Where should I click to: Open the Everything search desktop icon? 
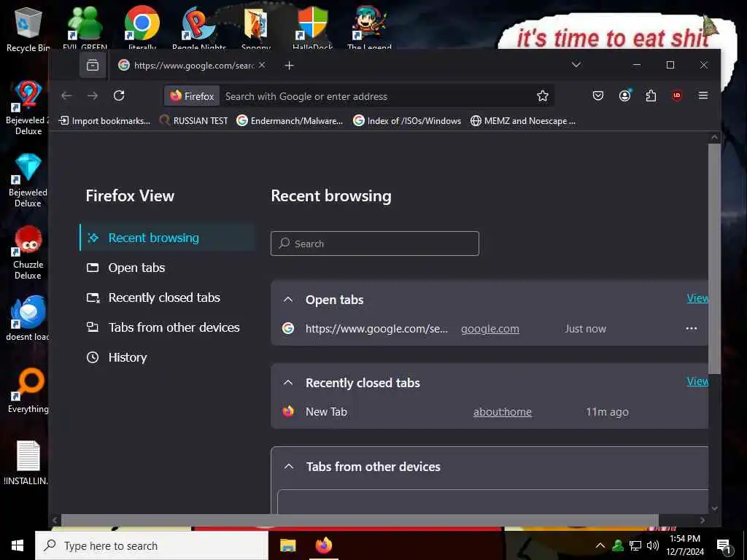pos(28,391)
